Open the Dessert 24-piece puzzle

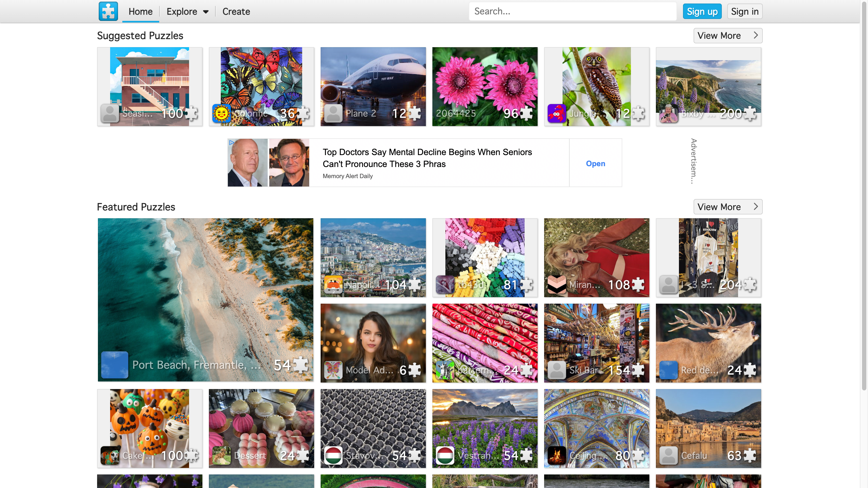point(261,428)
